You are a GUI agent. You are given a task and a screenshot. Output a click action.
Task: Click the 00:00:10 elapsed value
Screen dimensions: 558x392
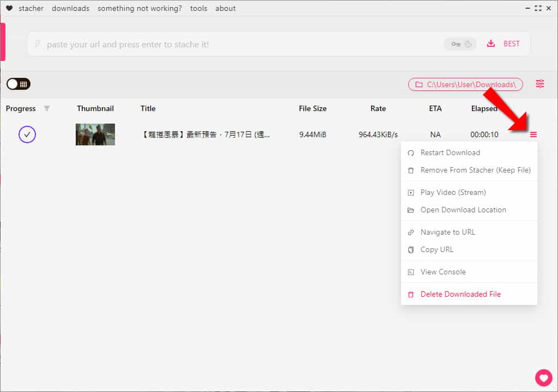484,134
